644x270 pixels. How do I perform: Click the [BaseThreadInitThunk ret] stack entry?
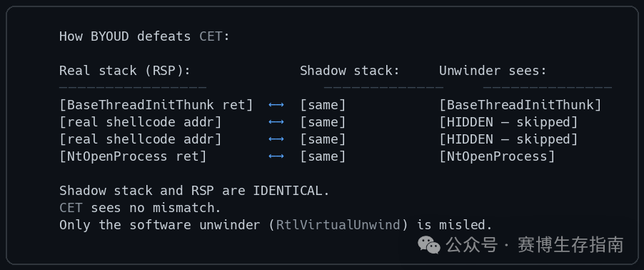point(156,105)
